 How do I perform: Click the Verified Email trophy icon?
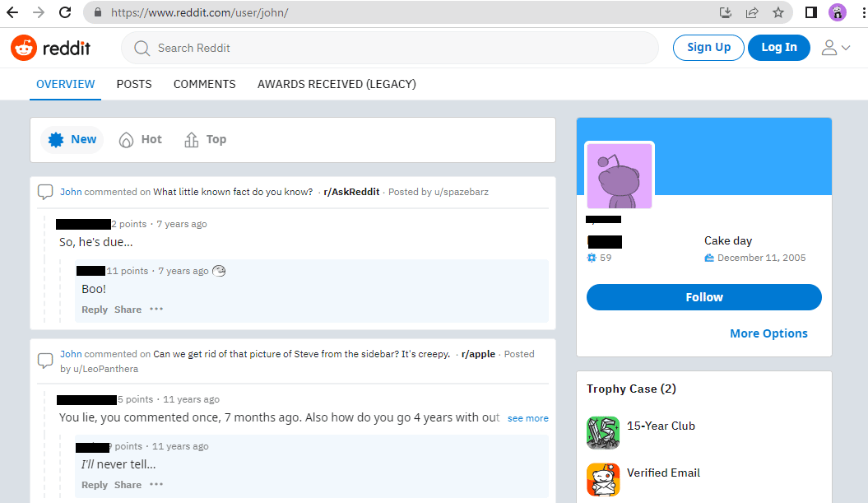[x=603, y=480]
